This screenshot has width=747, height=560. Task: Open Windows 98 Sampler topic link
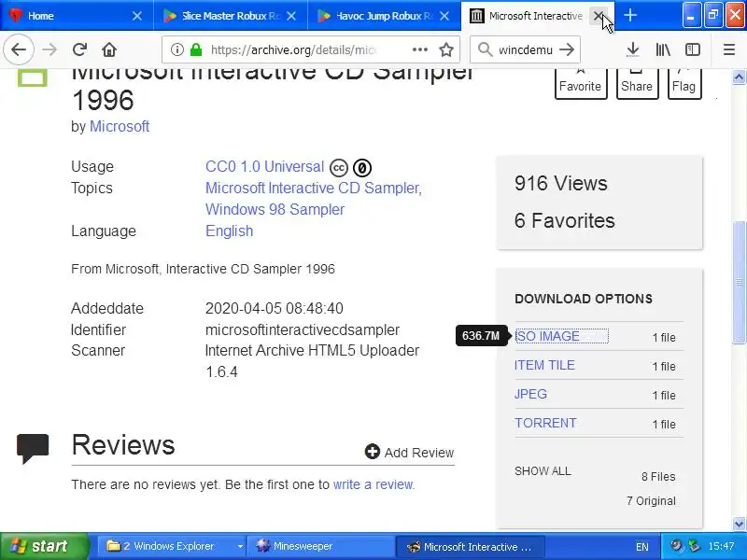(x=275, y=209)
